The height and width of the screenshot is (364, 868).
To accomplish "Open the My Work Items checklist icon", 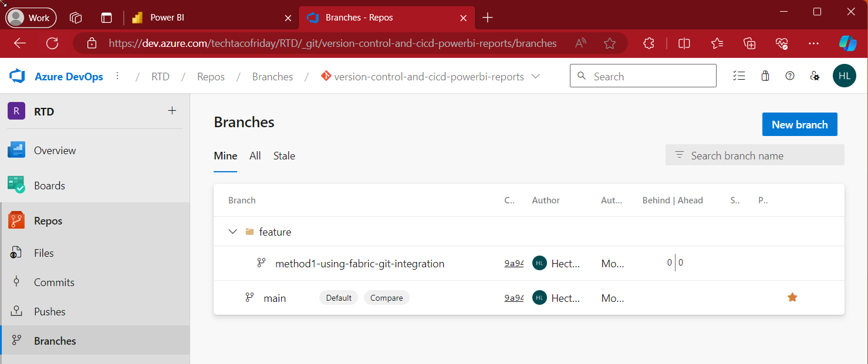I will pos(739,76).
